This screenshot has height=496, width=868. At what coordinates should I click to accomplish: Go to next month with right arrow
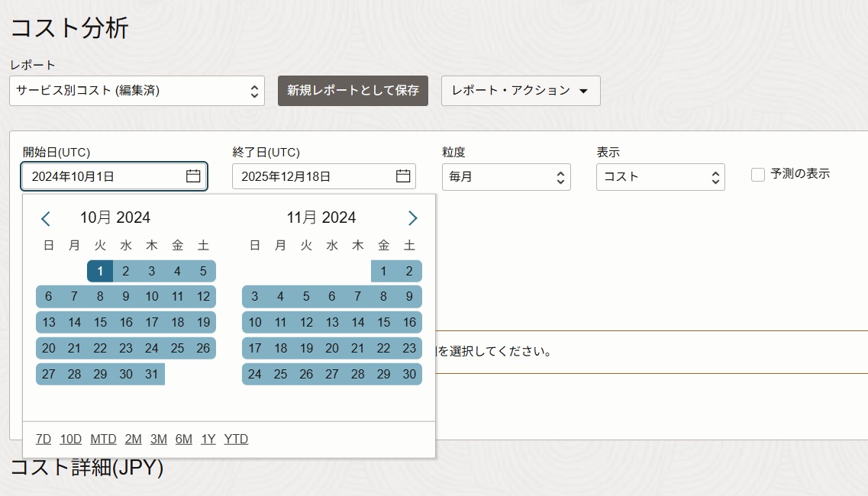coord(412,218)
